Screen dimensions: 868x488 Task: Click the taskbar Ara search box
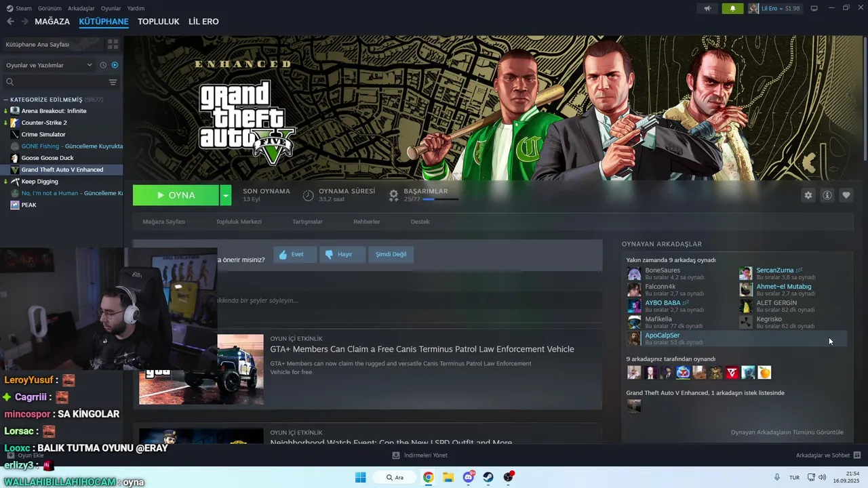(395, 477)
